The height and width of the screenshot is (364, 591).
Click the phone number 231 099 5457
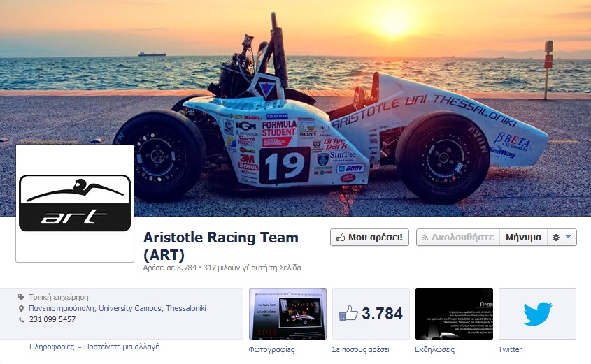[x=52, y=319]
